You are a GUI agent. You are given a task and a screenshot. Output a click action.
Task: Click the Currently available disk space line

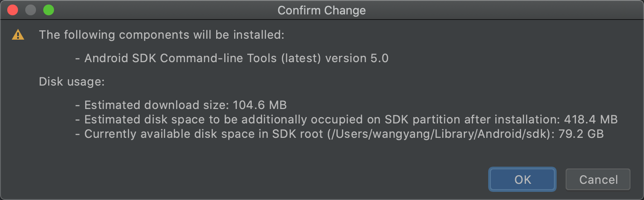coord(339,134)
